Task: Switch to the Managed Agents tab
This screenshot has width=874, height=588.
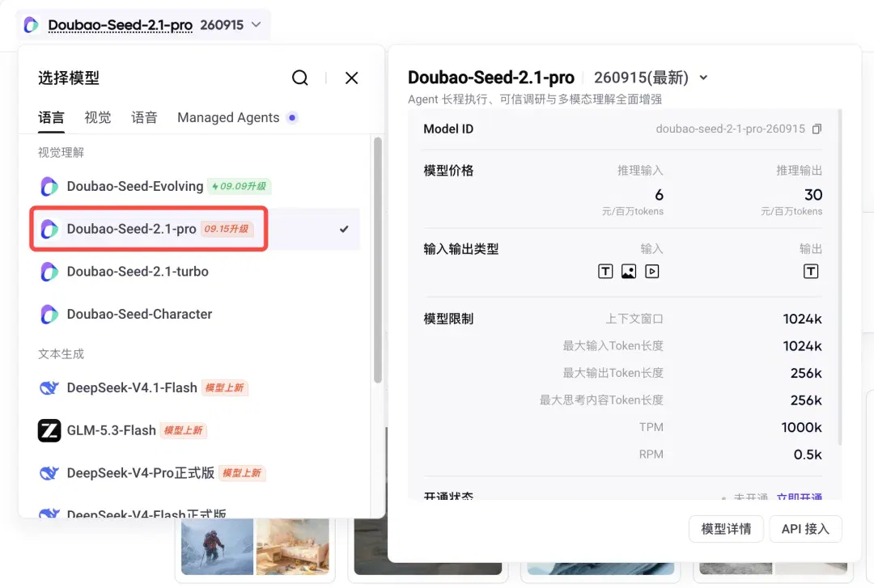Action: click(x=228, y=117)
